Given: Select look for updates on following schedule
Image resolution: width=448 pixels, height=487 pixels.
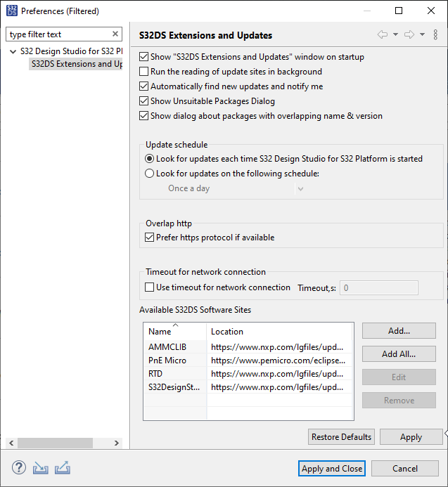Looking at the screenshot, I should point(149,174).
